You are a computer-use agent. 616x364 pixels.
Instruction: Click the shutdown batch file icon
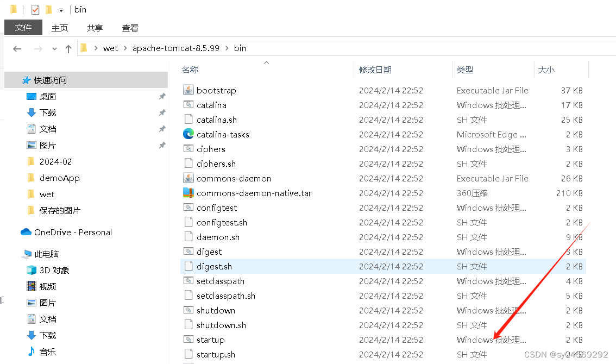click(x=188, y=310)
